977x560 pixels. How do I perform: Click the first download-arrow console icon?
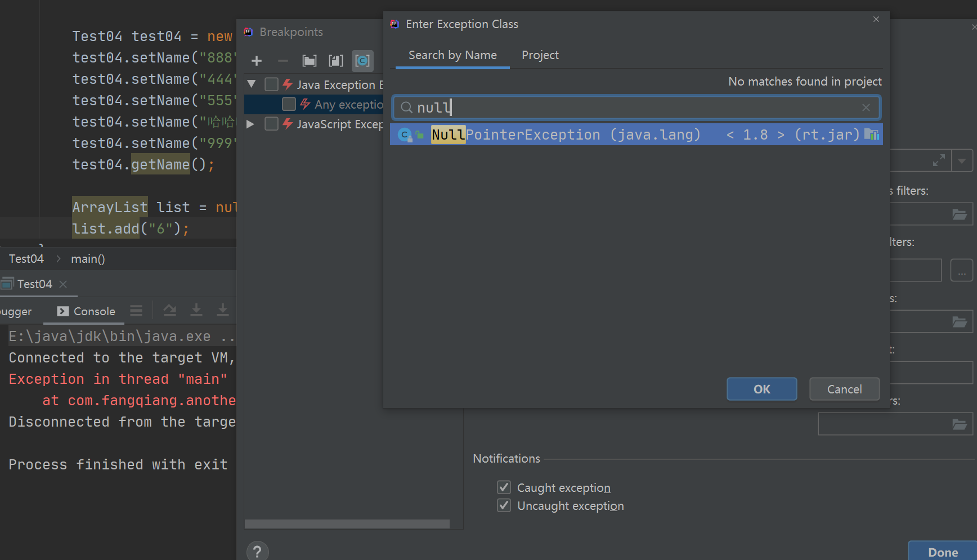tap(196, 310)
